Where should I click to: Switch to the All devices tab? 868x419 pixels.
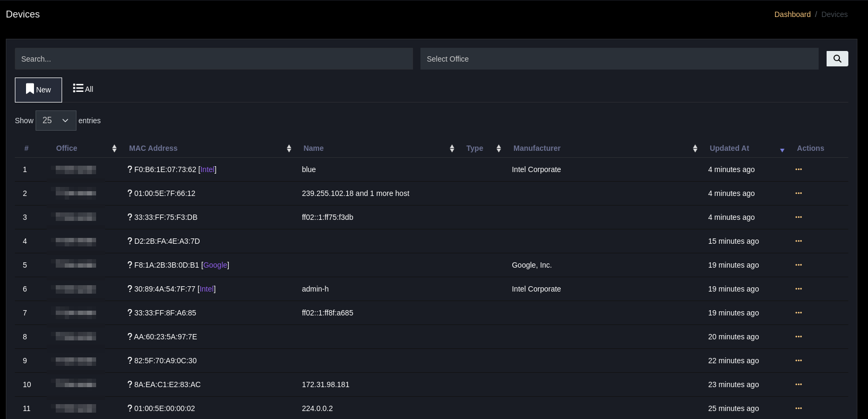(83, 89)
